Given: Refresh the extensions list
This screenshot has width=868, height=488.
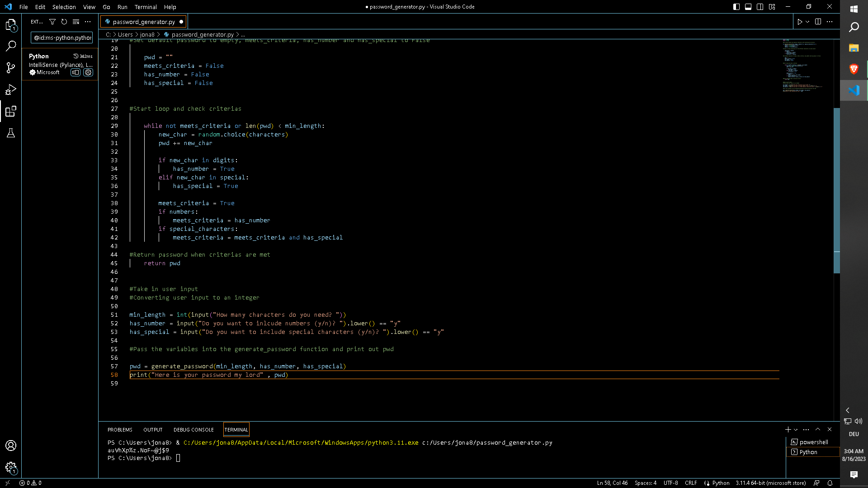Looking at the screenshot, I should 64,22.
